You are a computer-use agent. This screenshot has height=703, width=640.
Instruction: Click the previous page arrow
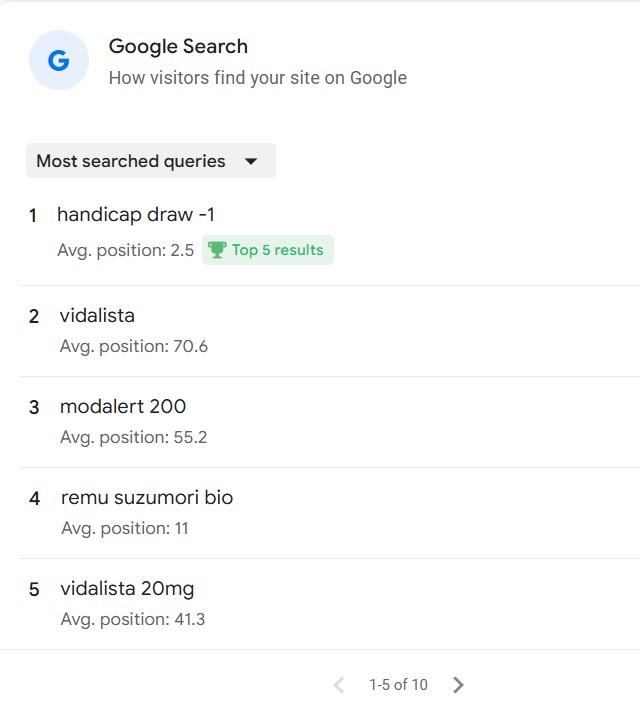pyautogui.click(x=339, y=685)
